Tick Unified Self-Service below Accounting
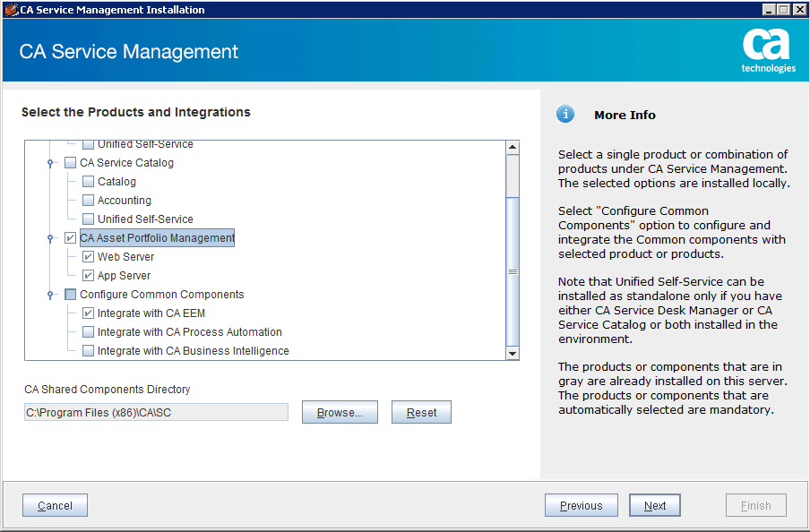810x532 pixels. click(x=89, y=219)
